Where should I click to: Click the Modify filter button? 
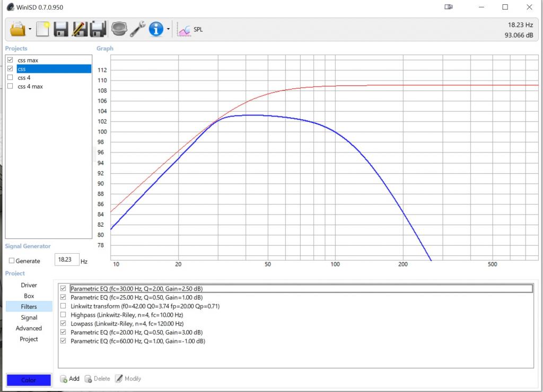[x=128, y=379]
